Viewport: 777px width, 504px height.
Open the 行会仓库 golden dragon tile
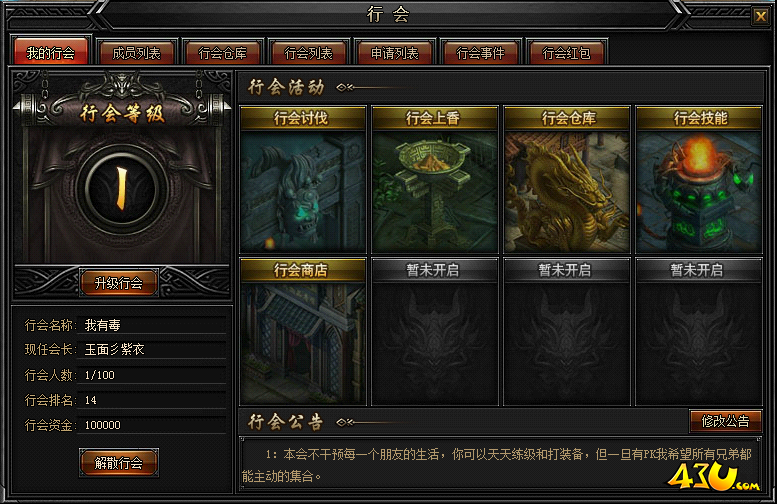[x=567, y=180]
